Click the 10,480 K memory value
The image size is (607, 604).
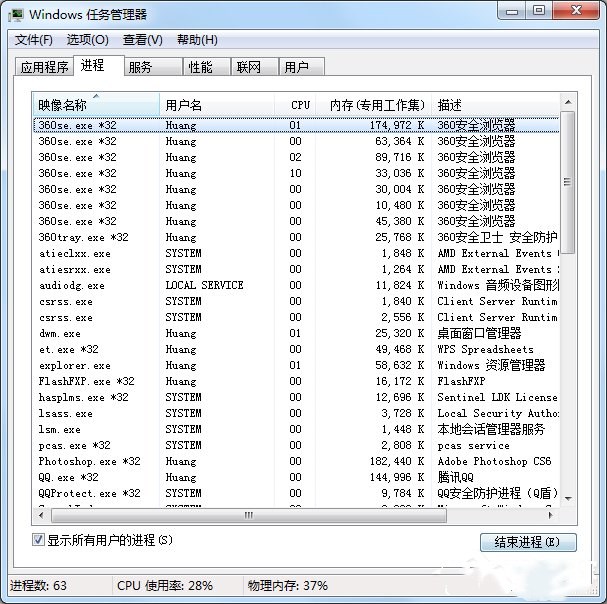(x=399, y=205)
